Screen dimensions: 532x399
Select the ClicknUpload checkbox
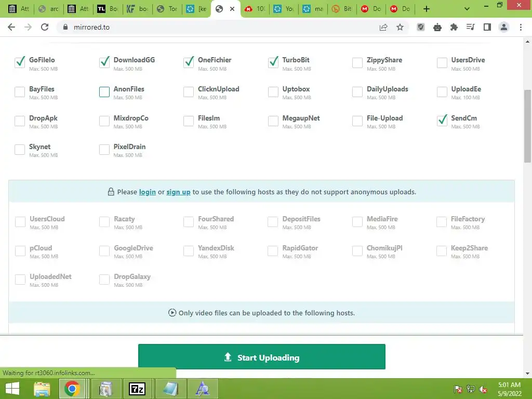coord(189,91)
